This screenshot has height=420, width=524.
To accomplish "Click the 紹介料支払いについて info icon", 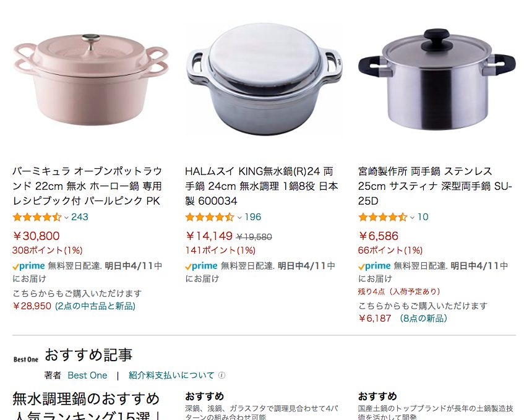I will (221, 375).
